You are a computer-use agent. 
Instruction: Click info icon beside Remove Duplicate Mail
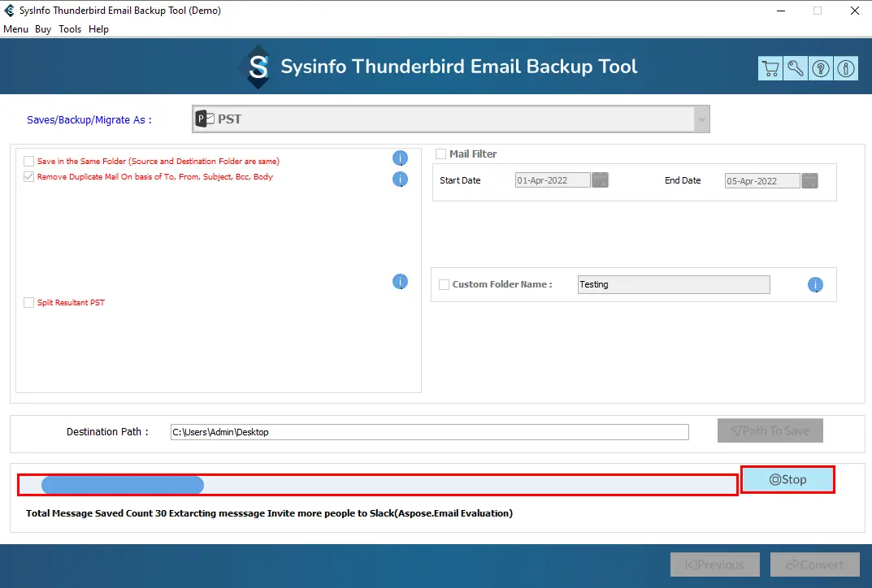pyautogui.click(x=400, y=179)
